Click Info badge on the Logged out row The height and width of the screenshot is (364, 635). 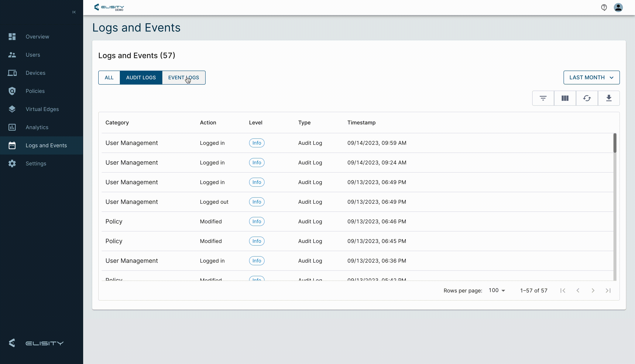[257, 202]
